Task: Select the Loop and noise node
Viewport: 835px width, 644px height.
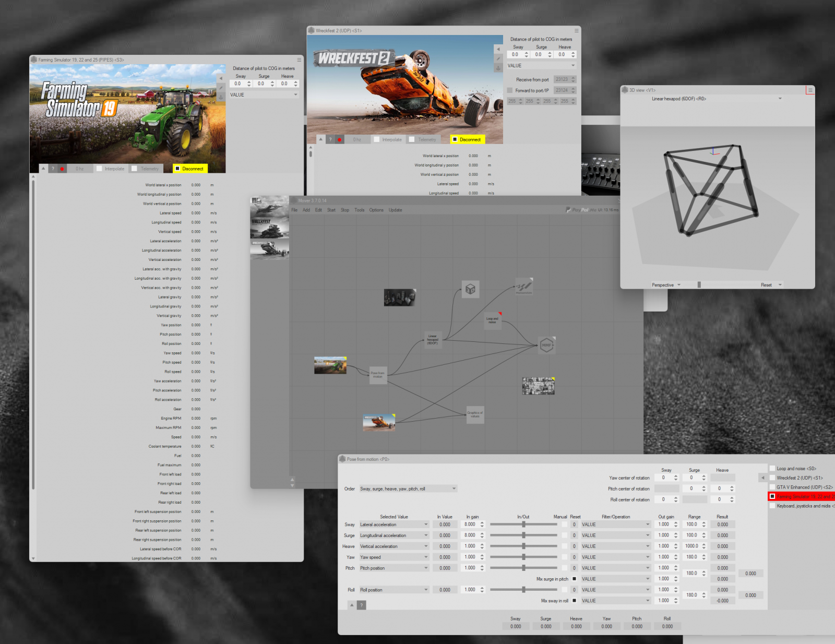Action: click(x=493, y=320)
